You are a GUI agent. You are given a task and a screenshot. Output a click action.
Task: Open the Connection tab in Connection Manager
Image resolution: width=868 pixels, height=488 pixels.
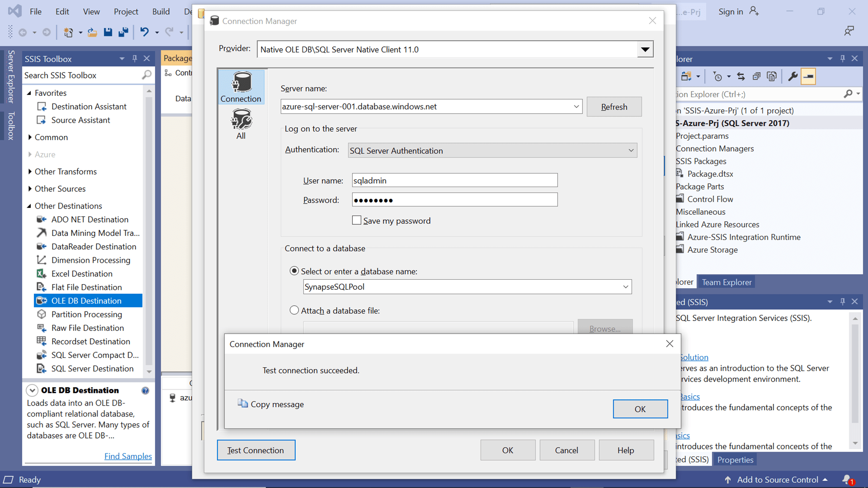click(241, 87)
